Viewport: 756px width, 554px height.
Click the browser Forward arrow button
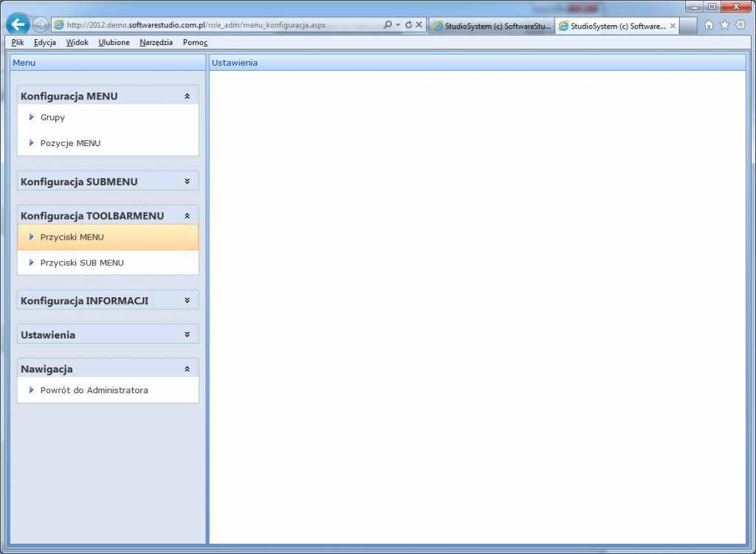[41, 25]
